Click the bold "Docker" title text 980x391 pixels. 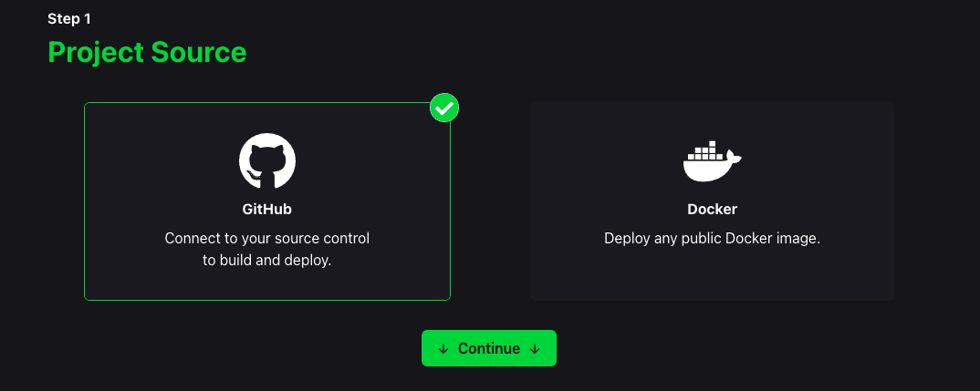click(712, 210)
